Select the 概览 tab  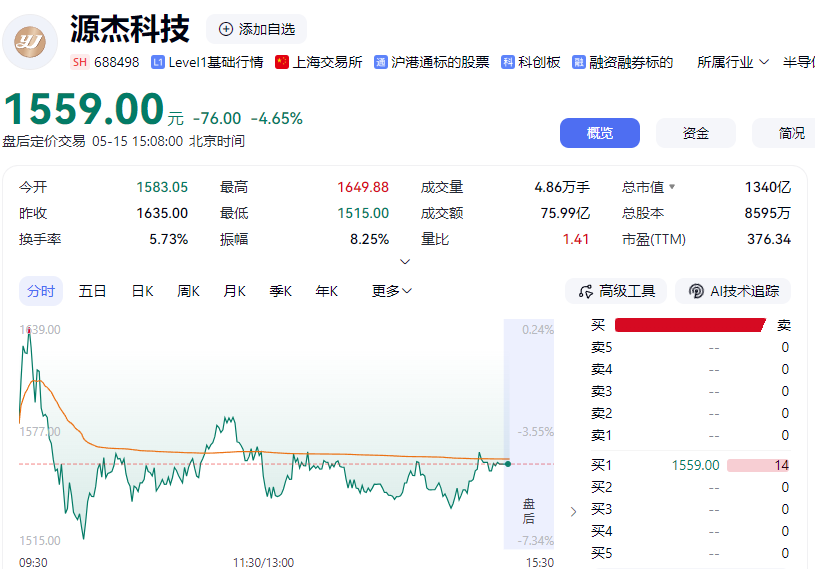[600, 133]
